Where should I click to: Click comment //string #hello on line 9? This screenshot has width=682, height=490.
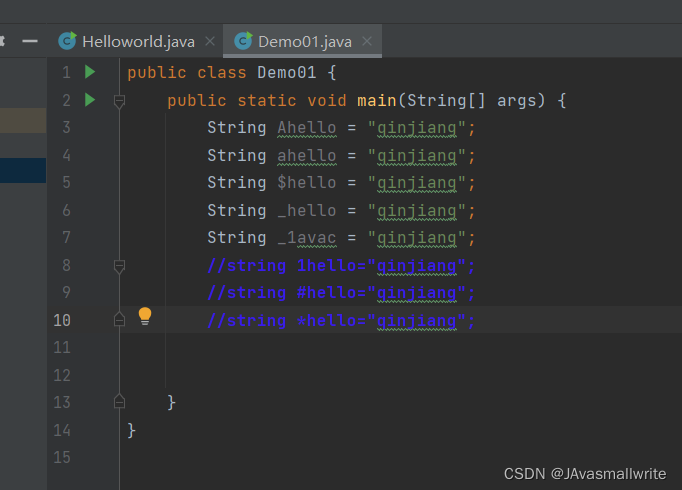[341, 293]
